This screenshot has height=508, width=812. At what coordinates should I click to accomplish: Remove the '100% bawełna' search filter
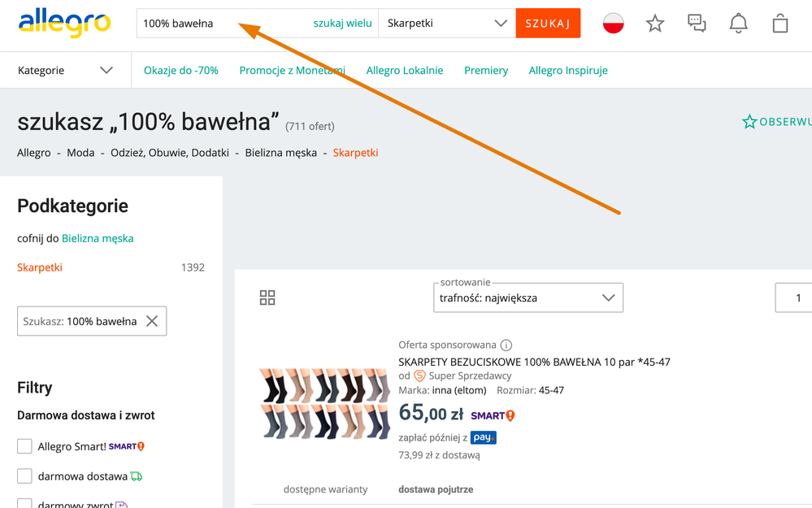click(152, 321)
